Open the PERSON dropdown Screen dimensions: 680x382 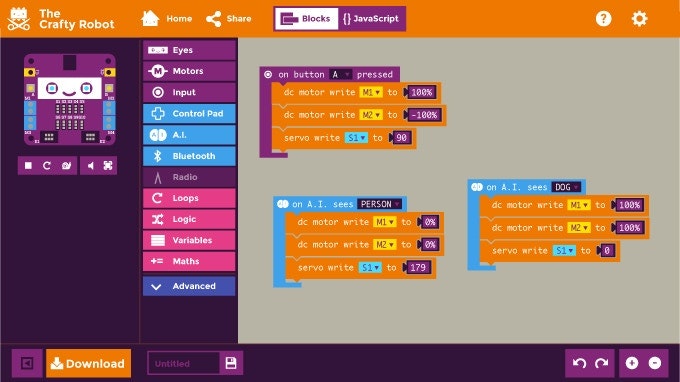click(x=379, y=204)
